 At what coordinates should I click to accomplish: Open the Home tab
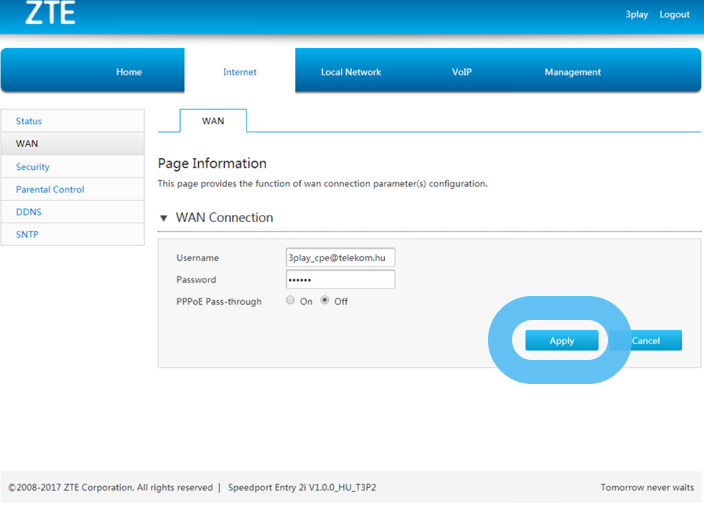click(x=129, y=72)
